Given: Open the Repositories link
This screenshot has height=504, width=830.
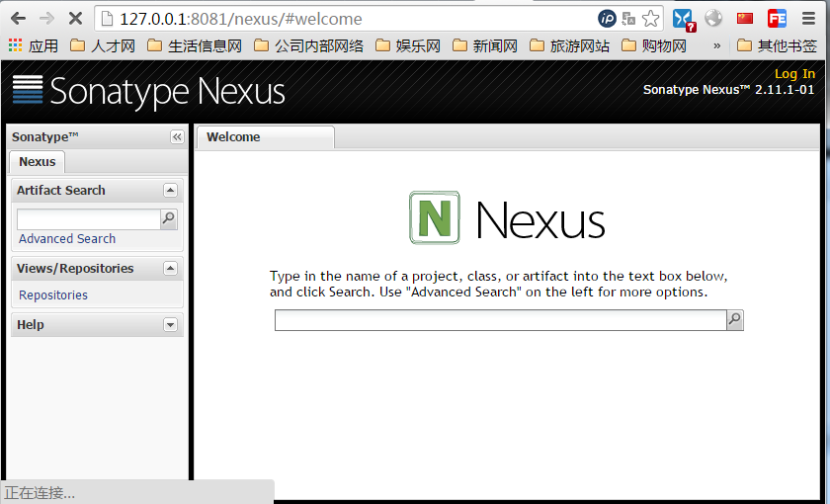Looking at the screenshot, I should coord(53,294).
